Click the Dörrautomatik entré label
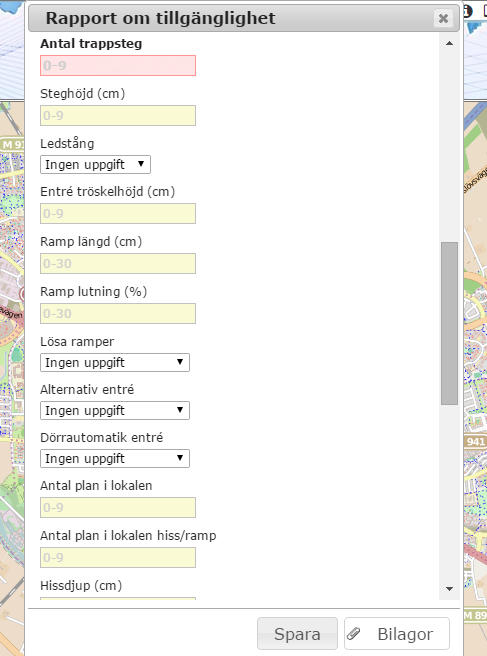This screenshot has height=656, width=487. [102, 438]
